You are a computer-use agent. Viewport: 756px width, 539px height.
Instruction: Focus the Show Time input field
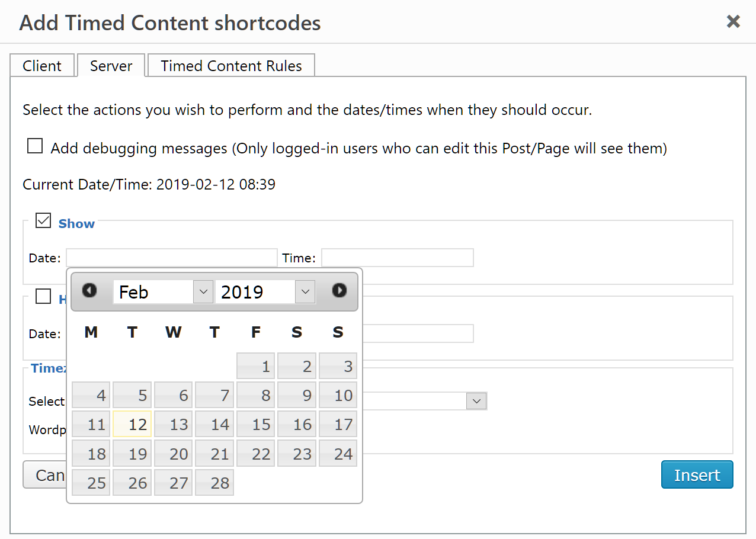pos(398,258)
